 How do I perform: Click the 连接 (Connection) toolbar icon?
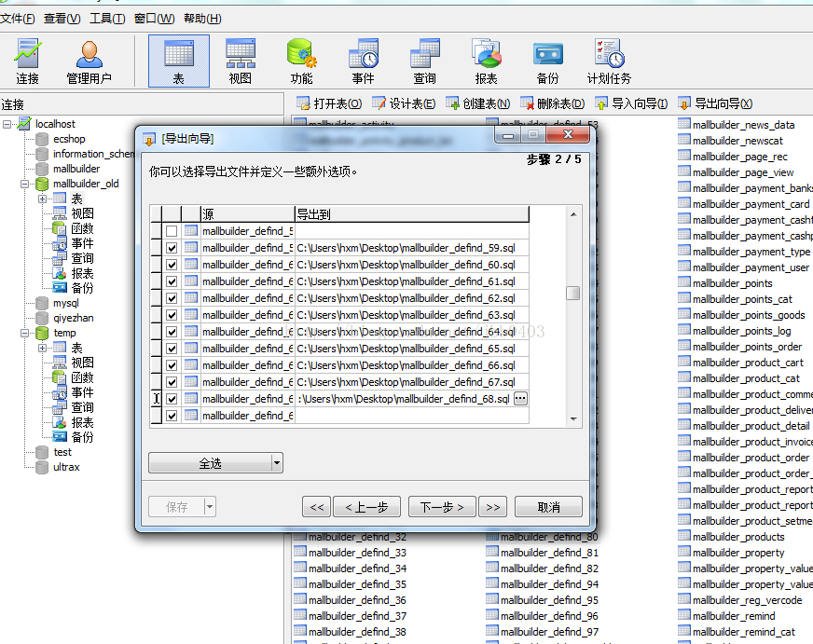27,62
